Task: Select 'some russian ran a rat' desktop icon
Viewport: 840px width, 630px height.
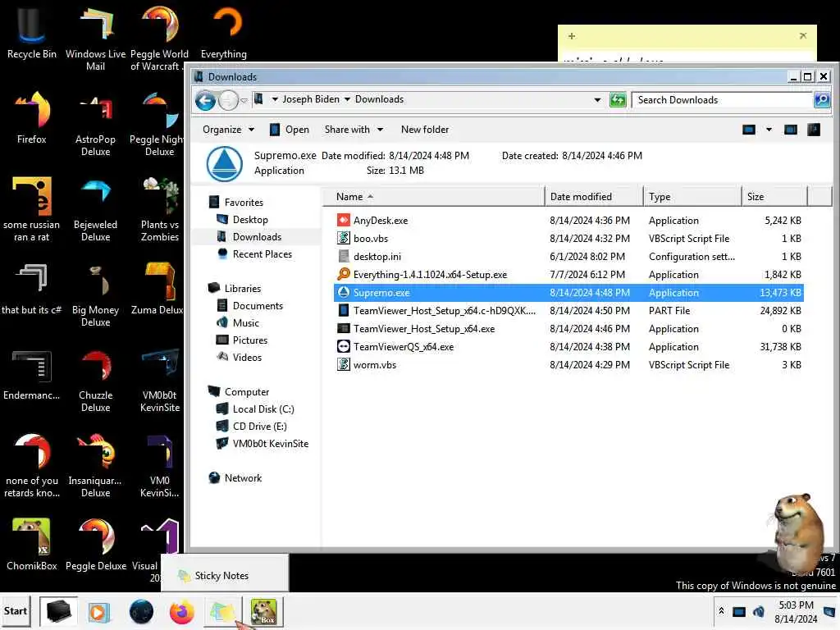Action: pyautogui.click(x=31, y=209)
